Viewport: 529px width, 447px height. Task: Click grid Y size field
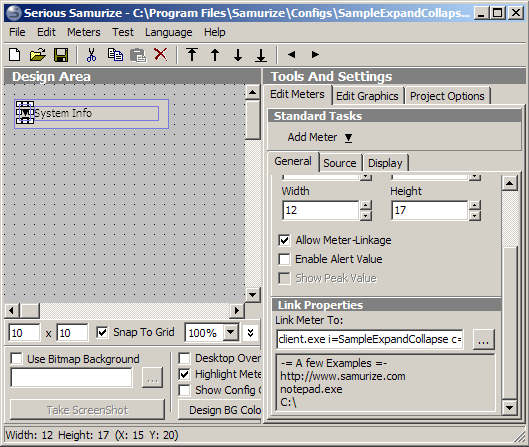coord(73,333)
